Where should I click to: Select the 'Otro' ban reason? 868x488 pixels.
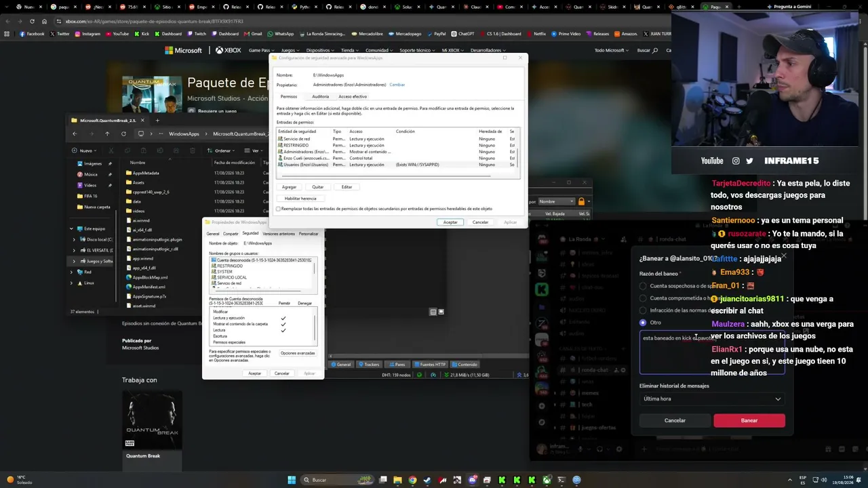coord(644,323)
